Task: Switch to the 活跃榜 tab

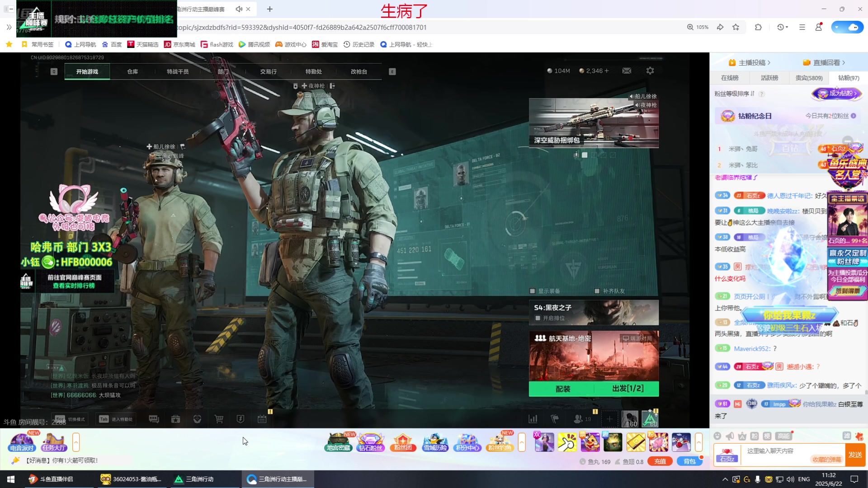Action: click(769, 78)
